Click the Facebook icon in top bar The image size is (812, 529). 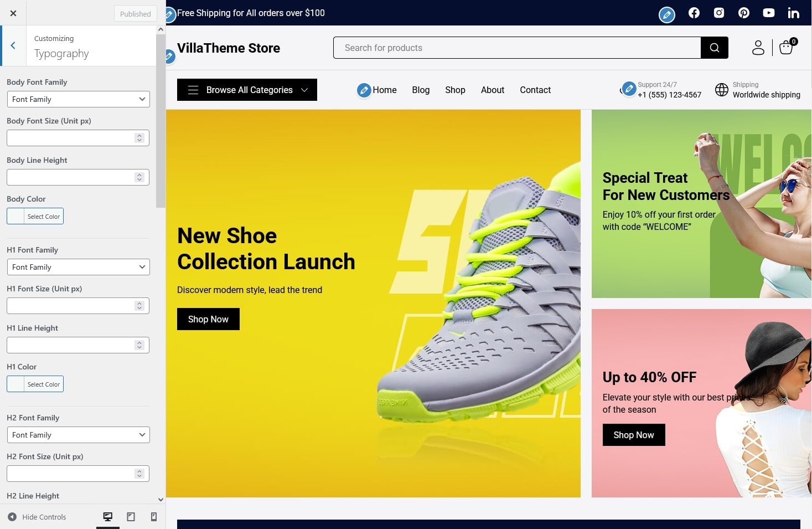[x=694, y=13]
